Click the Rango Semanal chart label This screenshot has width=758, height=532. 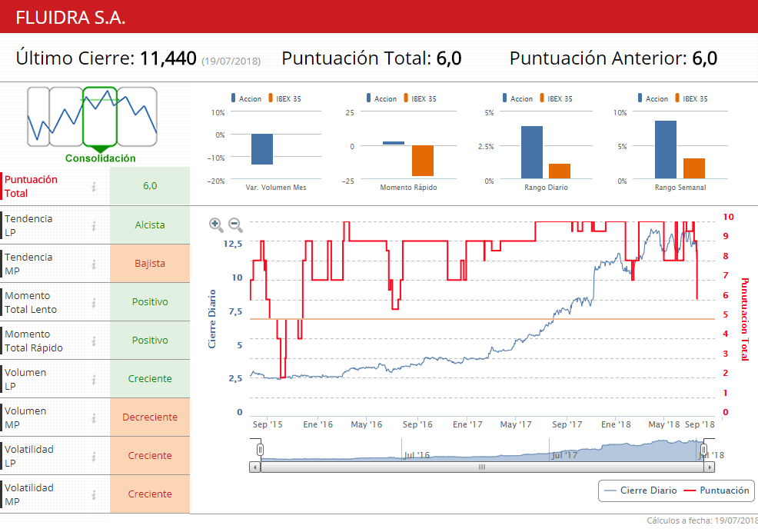click(x=680, y=187)
